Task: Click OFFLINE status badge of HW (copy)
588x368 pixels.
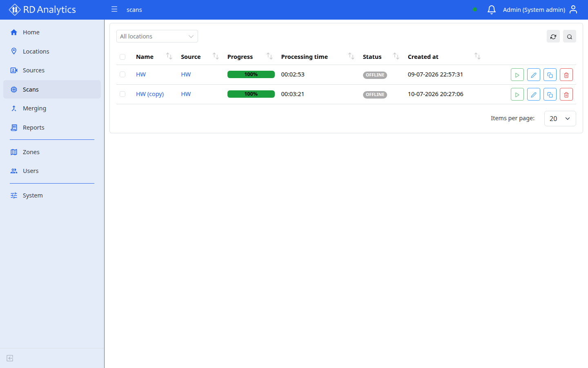Action: [x=375, y=94]
